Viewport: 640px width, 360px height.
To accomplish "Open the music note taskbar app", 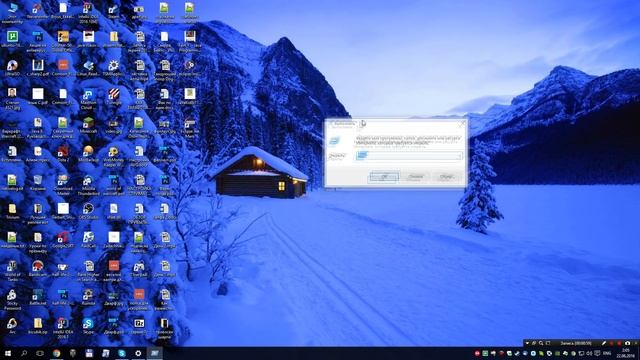I will [105, 353].
